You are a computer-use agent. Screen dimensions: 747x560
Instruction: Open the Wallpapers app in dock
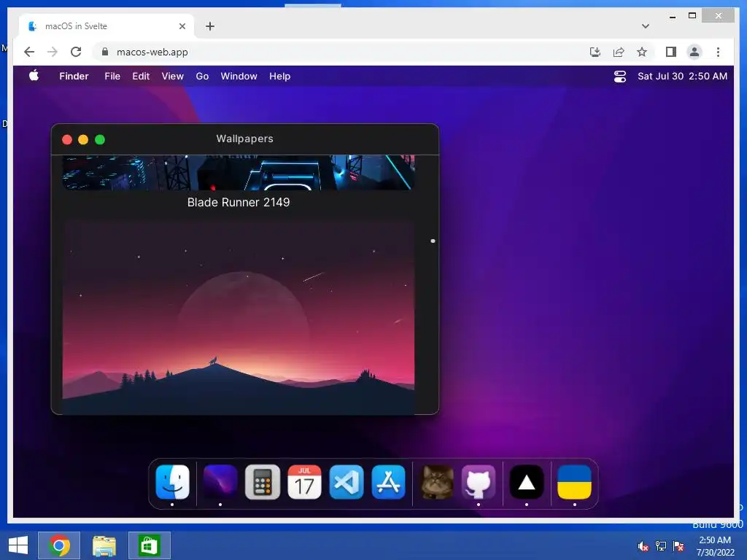[220, 482]
